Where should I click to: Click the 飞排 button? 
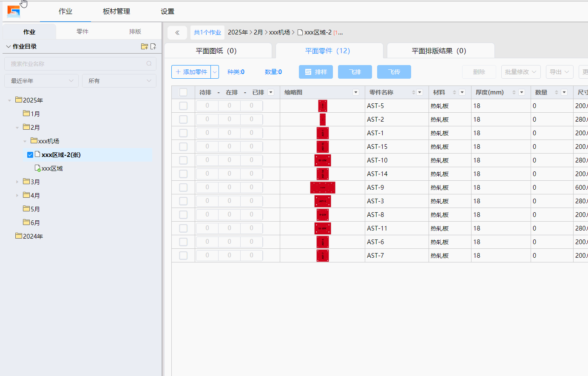tap(355, 72)
